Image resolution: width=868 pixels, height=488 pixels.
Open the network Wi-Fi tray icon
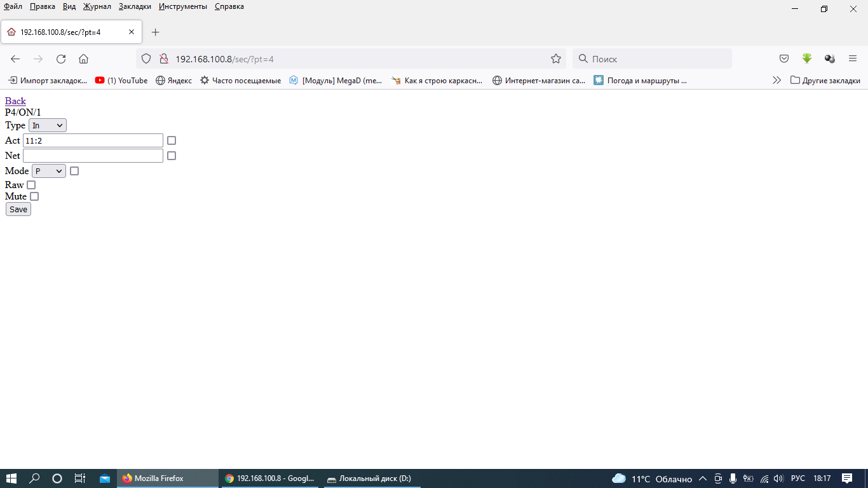pyautogui.click(x=764, y=478)
